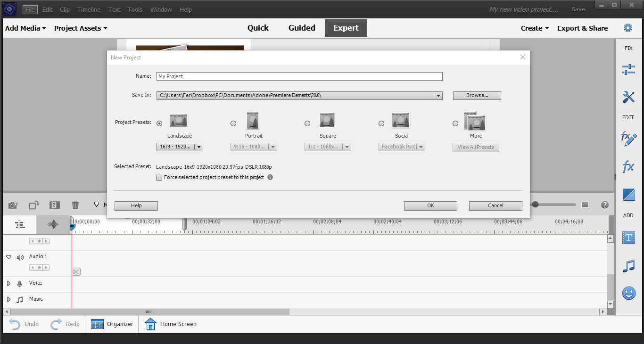
Task: Enable Force selected project preset checkbox
Action: [x=159, y=178]
